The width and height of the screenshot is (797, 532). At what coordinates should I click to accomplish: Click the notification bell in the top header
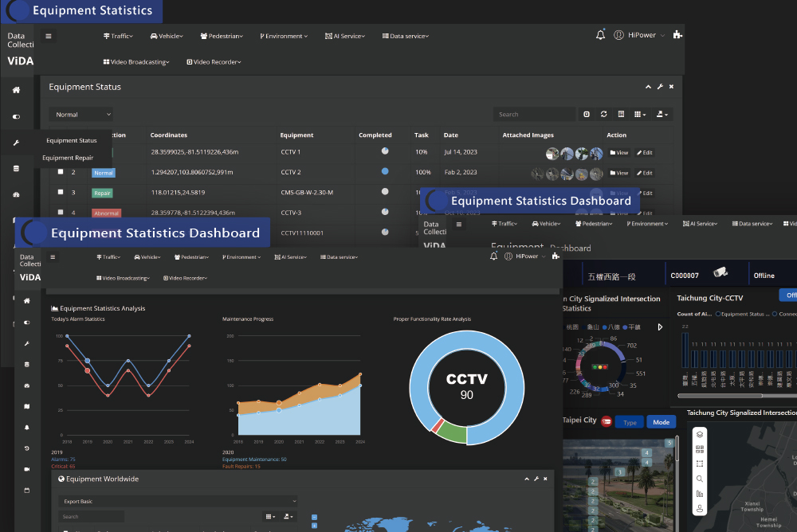click(600, 35)
